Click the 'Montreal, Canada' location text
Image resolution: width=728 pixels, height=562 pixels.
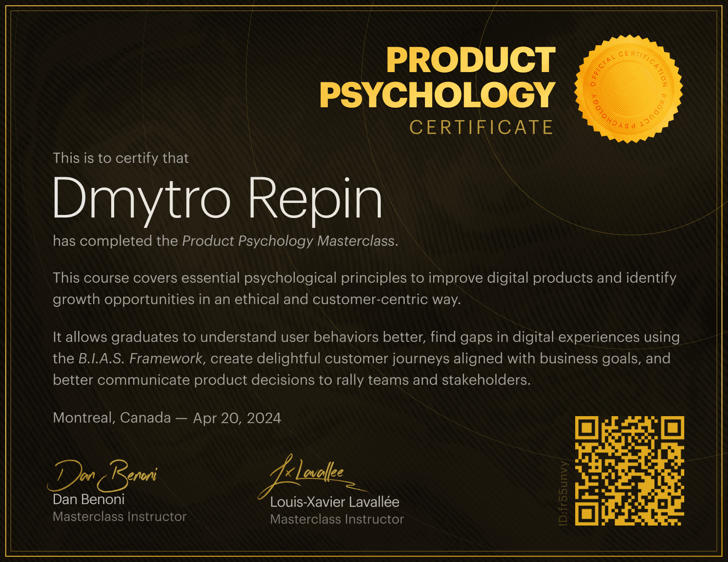coord(112,418)
